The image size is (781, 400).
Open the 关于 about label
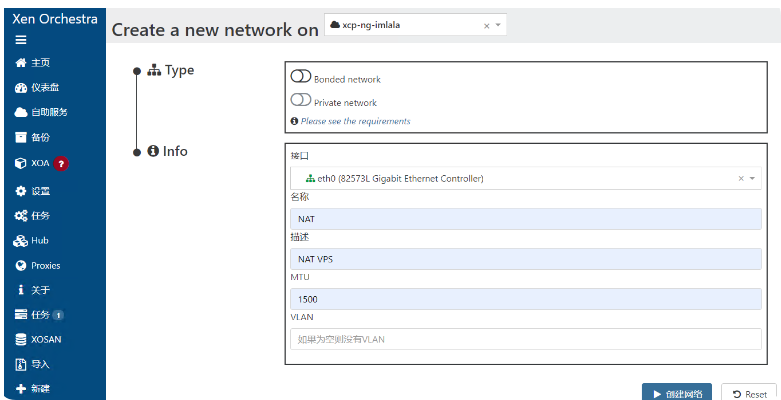click(41, 290)
